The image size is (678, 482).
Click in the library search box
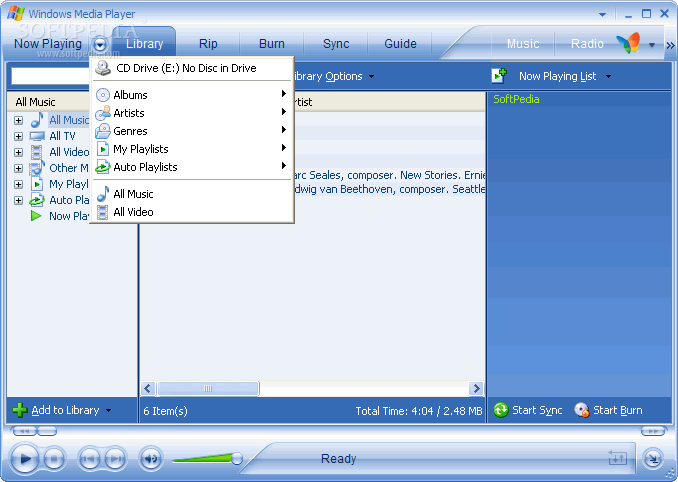tap(50, 76)
